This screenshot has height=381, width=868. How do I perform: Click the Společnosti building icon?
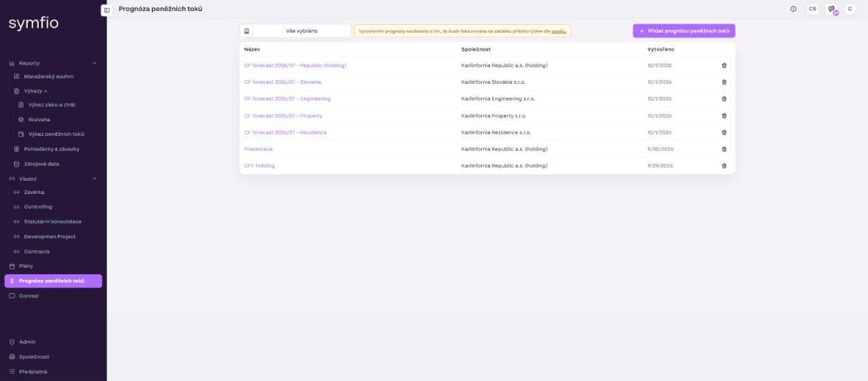pyautogui.click(x=12, y=357)
